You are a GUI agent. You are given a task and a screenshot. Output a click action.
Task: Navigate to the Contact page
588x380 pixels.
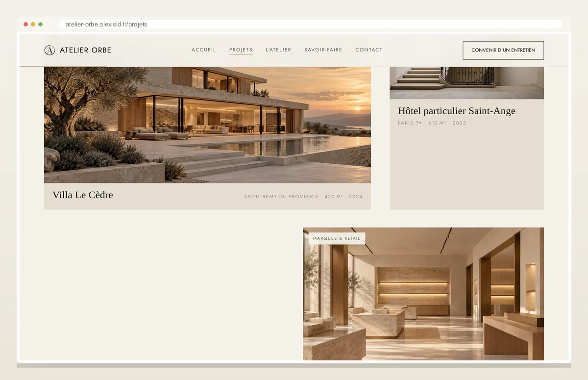[x=369, y=50]
